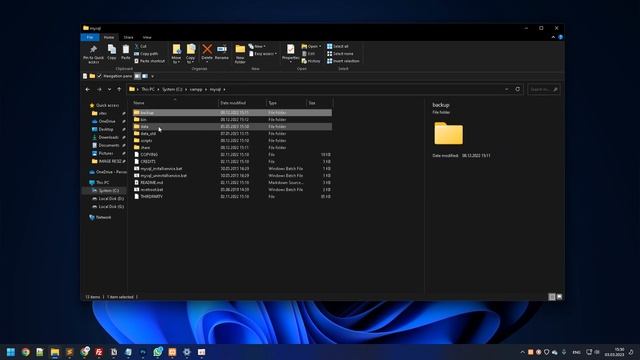This screenshot has width=640, height=360.
Task: Select the bin folder row
Action: click(x=232, y=120)
